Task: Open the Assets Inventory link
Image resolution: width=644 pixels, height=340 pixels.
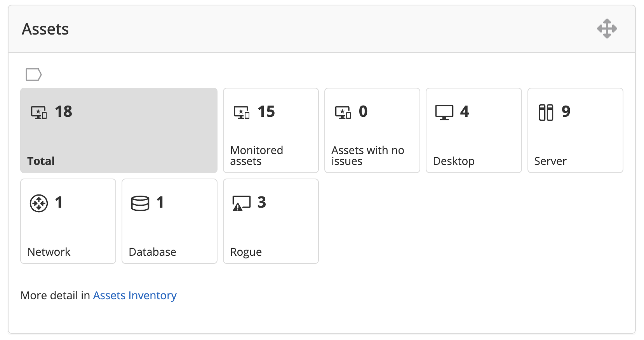Action: 135,295
